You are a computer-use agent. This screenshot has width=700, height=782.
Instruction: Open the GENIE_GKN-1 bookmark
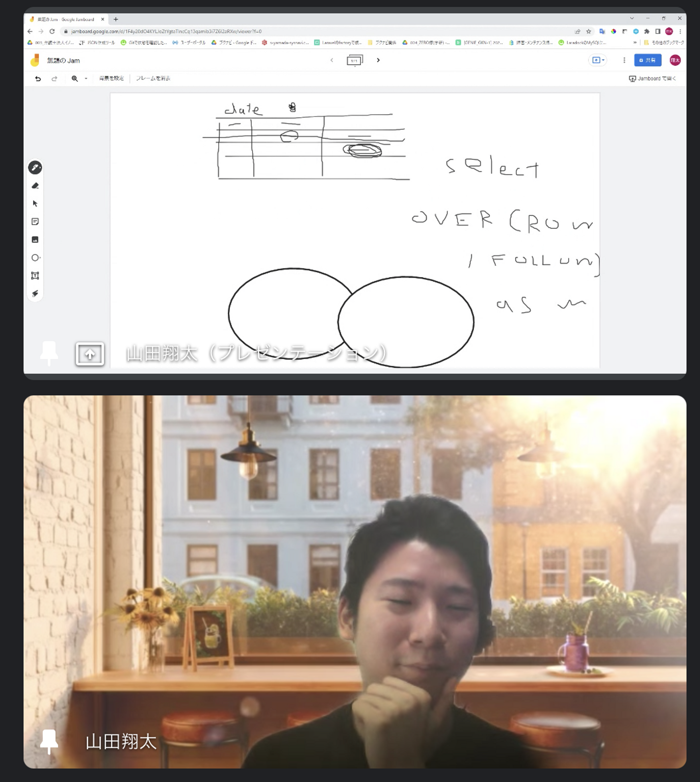click(x=479, y=43)
